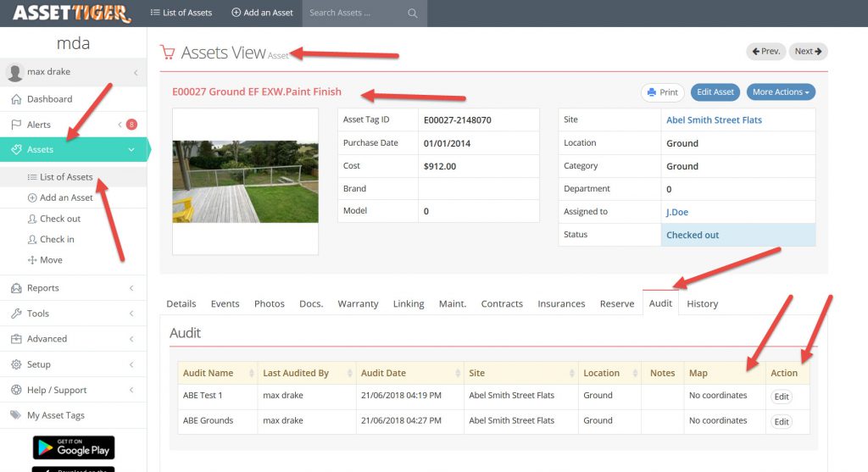868x472 pixels.
Task: Expand the Advanced sidebar menu
Action: 131,339
